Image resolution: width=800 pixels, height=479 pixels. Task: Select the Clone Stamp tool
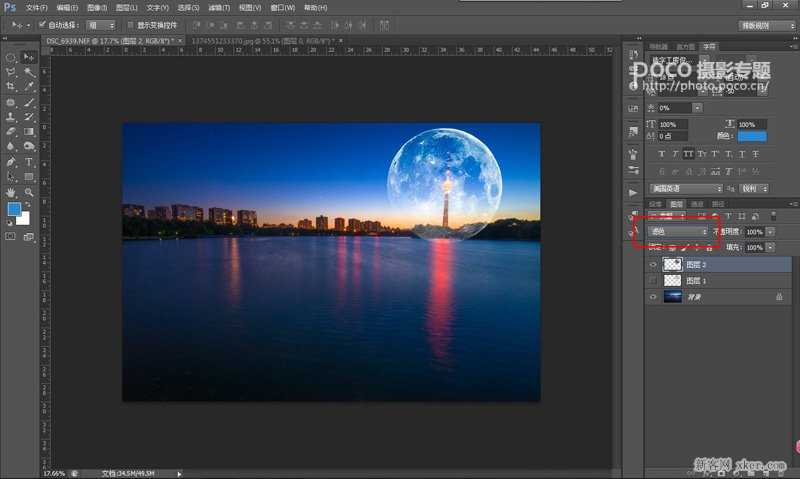tap(11, 117)
